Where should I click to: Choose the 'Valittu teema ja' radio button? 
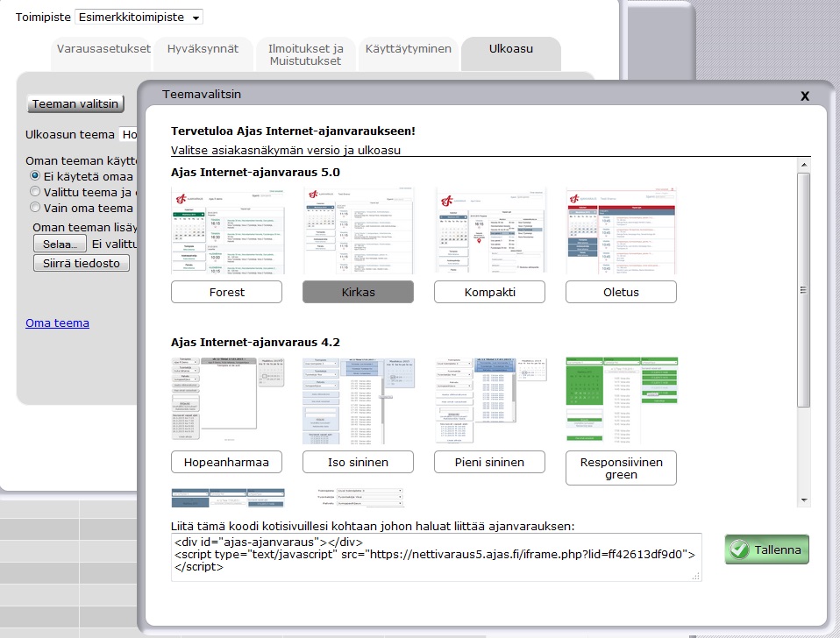point(35,192)
